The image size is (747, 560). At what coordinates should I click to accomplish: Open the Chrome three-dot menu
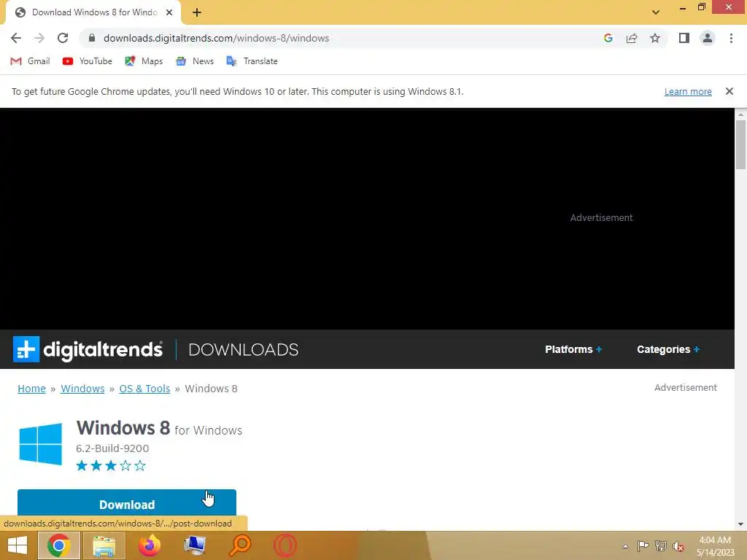(731, 38)
